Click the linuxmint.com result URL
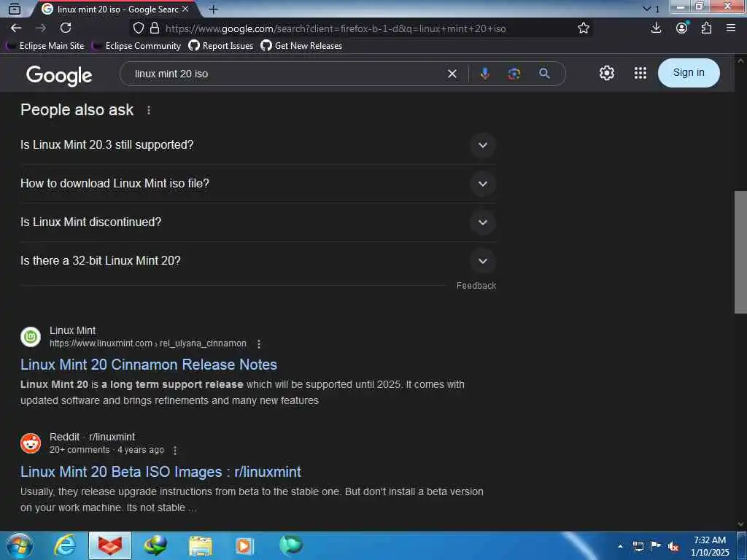The image size is (747, 560). point(147,343)
